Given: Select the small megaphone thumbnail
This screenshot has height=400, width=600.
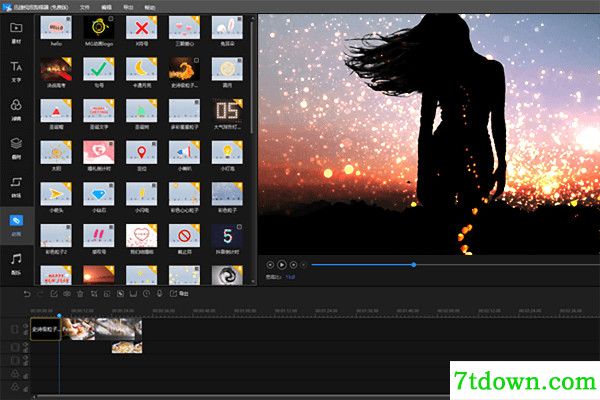Looking at the screenshot, I should coord(184,152).
